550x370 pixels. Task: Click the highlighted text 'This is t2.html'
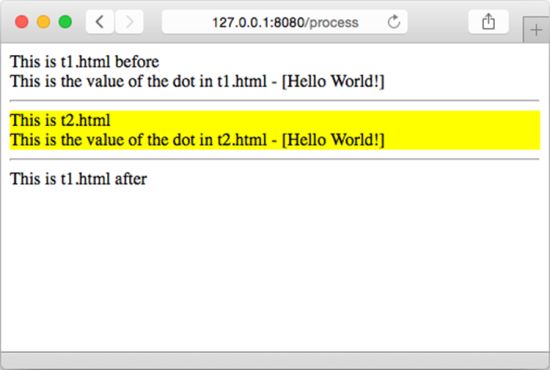coord(60,120)
